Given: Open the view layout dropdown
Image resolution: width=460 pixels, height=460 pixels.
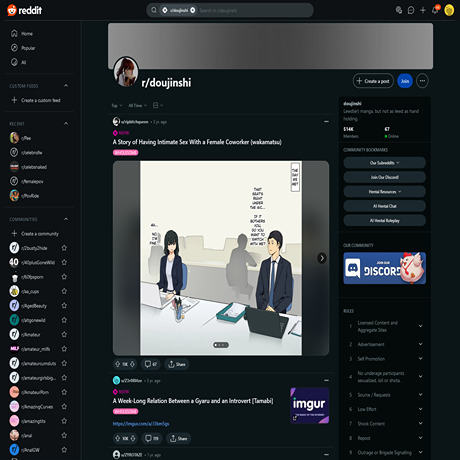Looking at the screenshot, I should (x=158, y=105).
